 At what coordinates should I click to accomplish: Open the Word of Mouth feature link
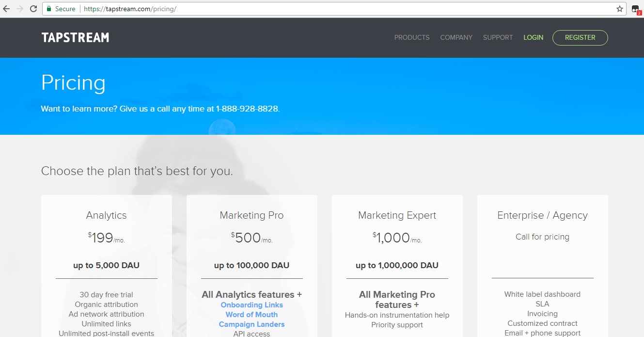click(x=251, y=315)
